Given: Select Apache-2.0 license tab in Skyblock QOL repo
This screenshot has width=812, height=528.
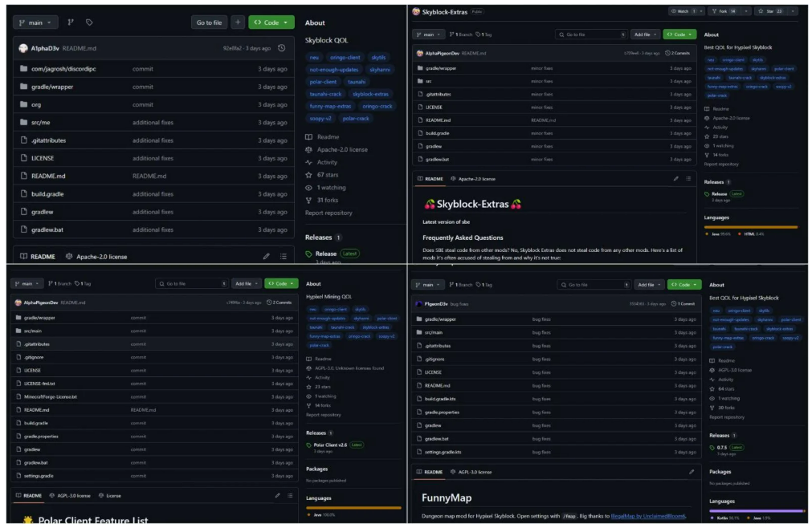Looking at the screenshot, I should [96, 257].
